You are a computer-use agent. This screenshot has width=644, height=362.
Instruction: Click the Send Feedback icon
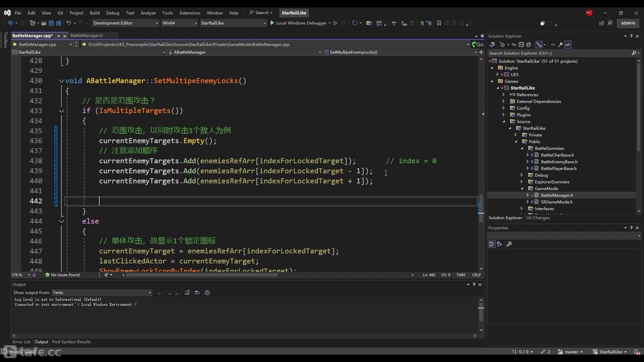pos(610,23)
